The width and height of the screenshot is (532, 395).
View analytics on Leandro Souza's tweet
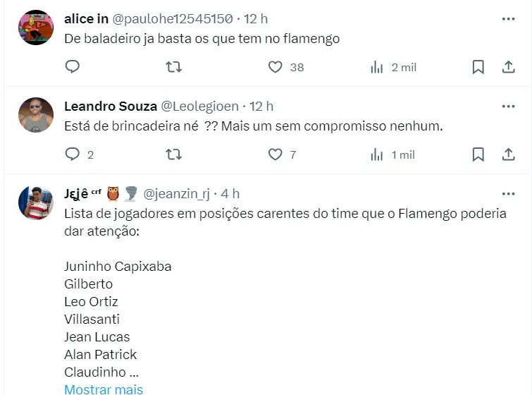click(x=377, y=154)
